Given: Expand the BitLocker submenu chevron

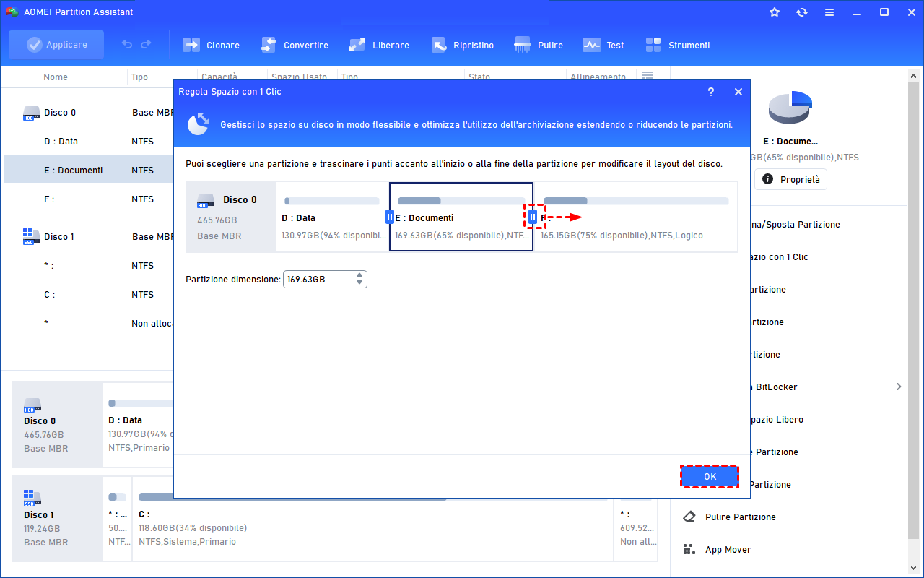Looking at the screenshot, I should 899,387.
